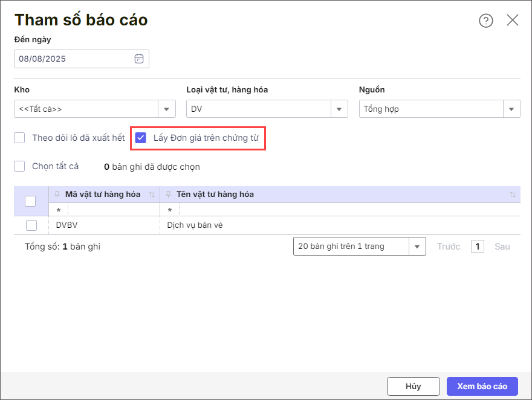
Task: Enable Theo dõi lô đã xuất hết
Action: pyautogui.click(x=19, y=138)
